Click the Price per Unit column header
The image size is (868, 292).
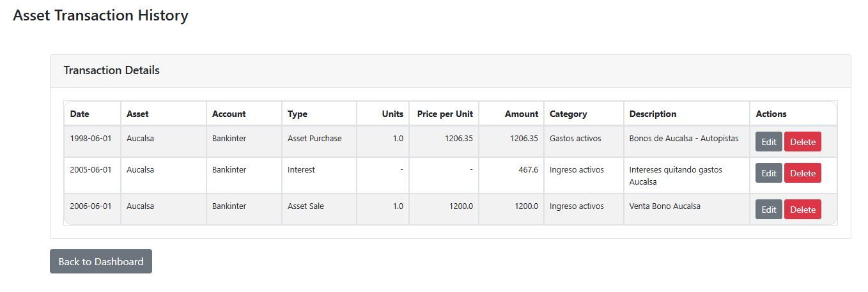[445, 114]
